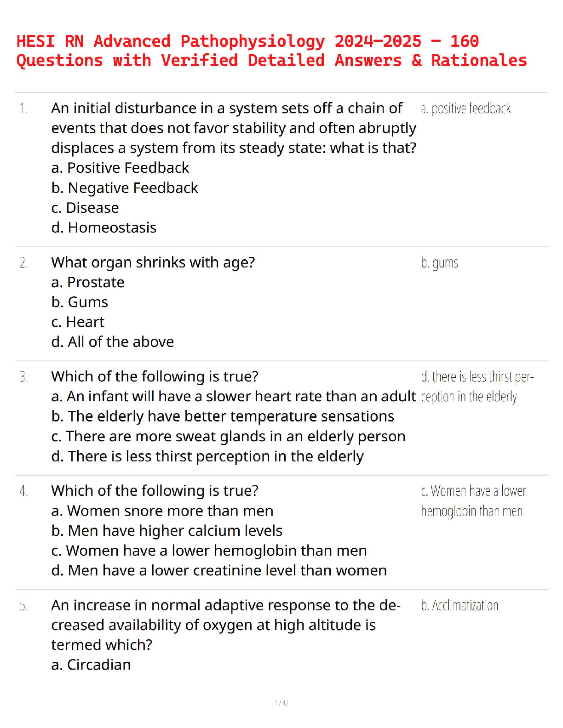The width and height of the screenshot is (563, 728).
Task: Click the answer key 'b. gums'
Action: pyautogui.click(x=439, y=263)
